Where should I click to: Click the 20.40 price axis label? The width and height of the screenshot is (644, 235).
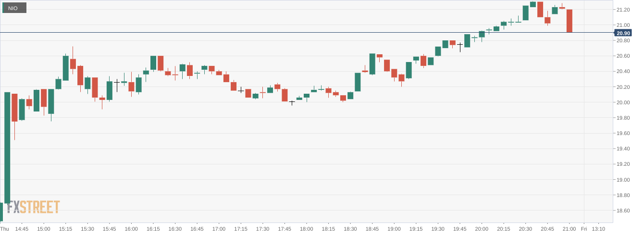click(x=622, y=72)
